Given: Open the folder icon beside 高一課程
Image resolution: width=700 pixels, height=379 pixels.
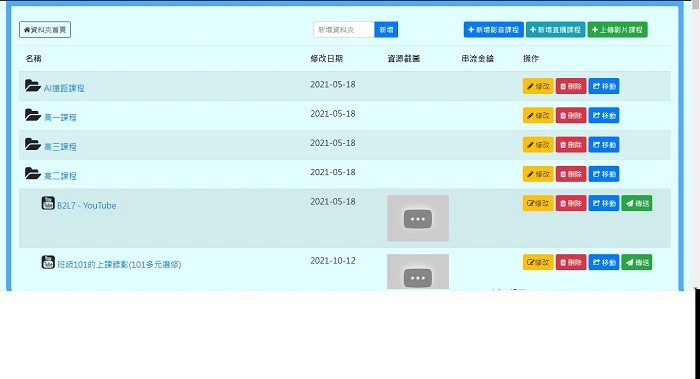Looking at the screenshot, I should [x=33, y=115].
